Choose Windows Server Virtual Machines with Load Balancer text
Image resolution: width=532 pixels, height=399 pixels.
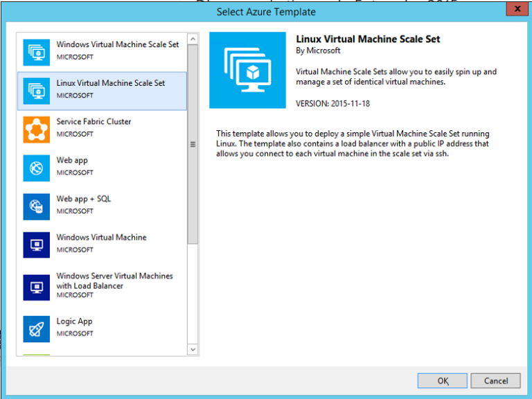point(114,281)
